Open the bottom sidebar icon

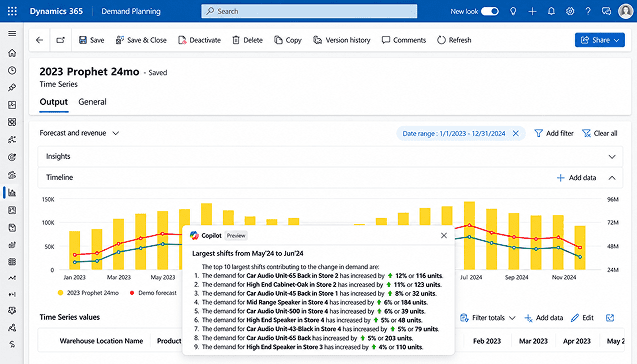[x=12, y=344]
